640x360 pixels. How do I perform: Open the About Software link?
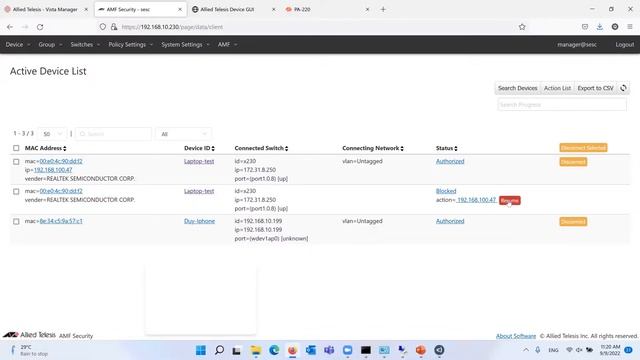tap(516, 336)
